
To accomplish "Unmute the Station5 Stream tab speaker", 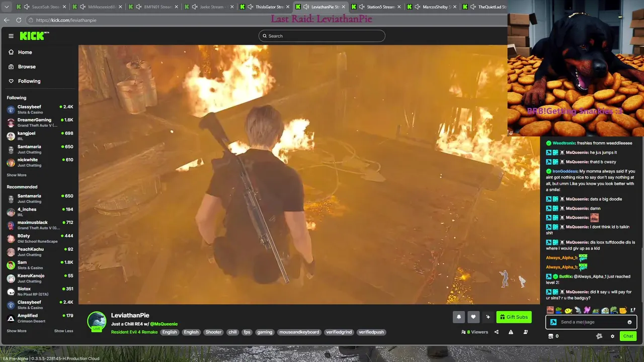I will pos(361,7).
